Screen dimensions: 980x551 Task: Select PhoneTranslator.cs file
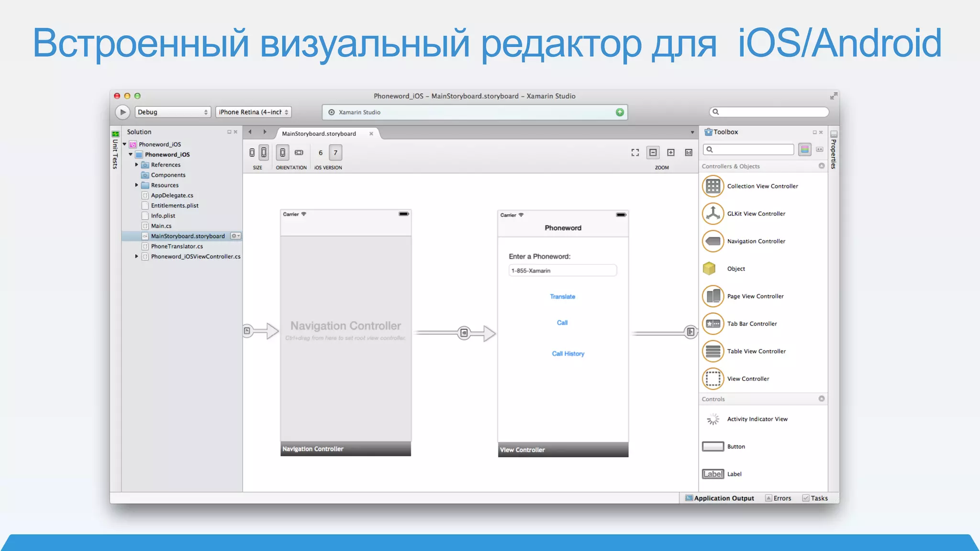pos(177,246)
